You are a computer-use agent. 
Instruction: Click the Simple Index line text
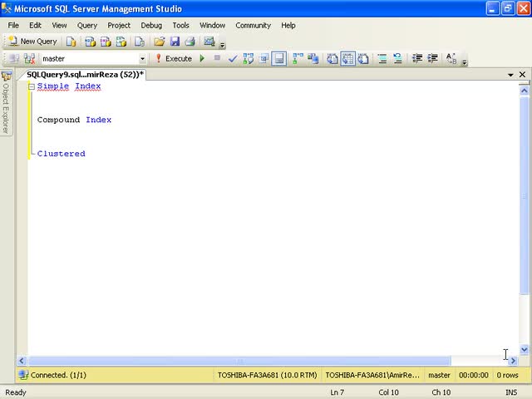69,86
